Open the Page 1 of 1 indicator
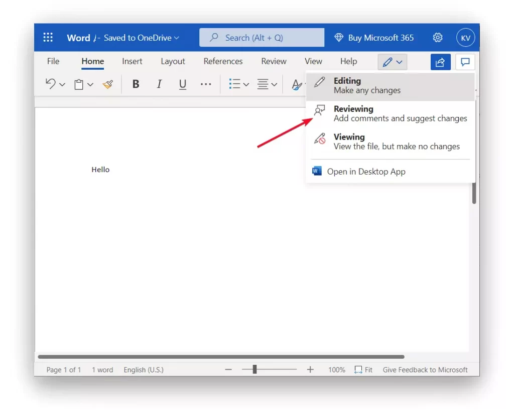This screenshot has width=514, height=420. tap(64, 370)
